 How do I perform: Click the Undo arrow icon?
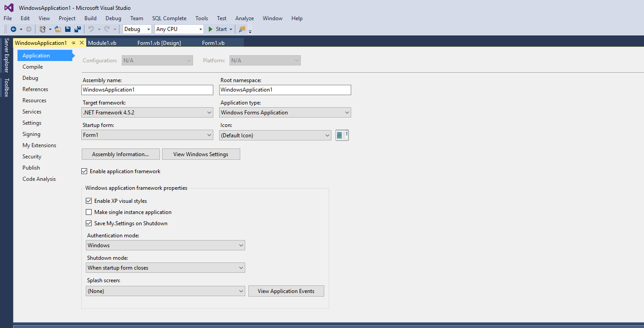coord(91,29)
